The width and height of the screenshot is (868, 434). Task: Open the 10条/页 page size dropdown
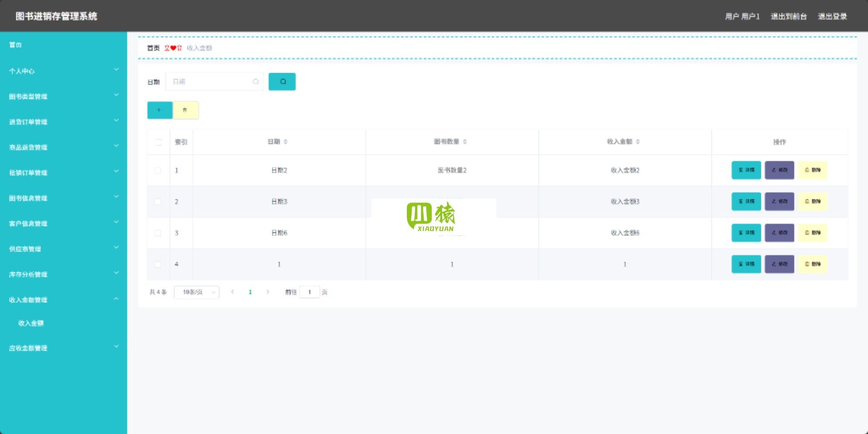[197, 292]
